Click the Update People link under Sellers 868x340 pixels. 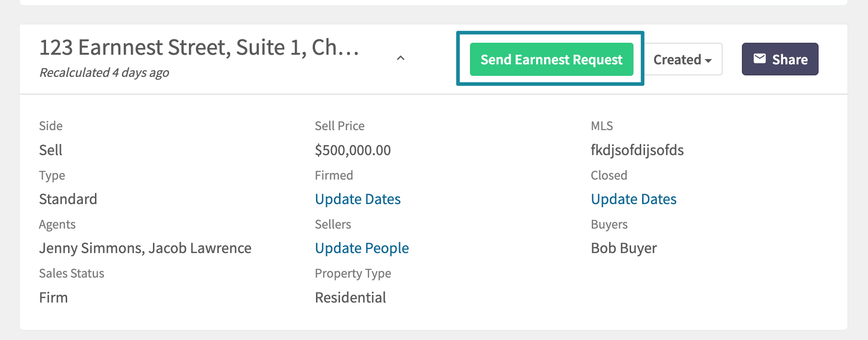coord(362,248)
